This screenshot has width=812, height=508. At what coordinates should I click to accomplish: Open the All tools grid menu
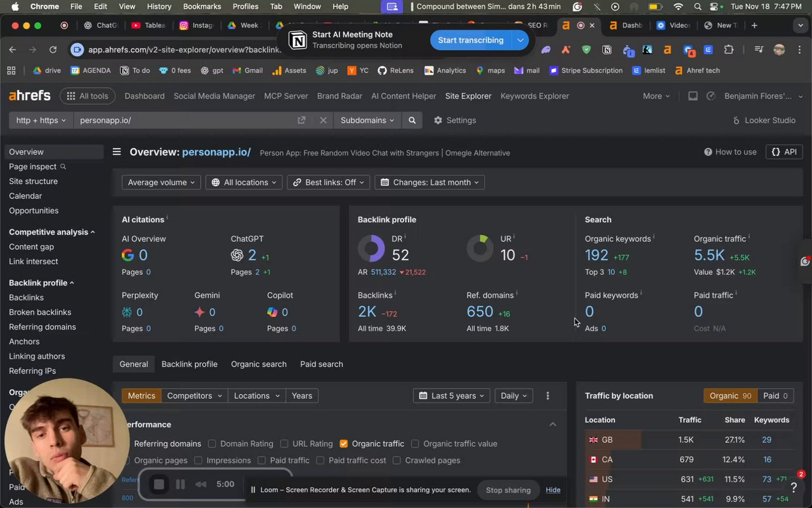coord(88,96)
